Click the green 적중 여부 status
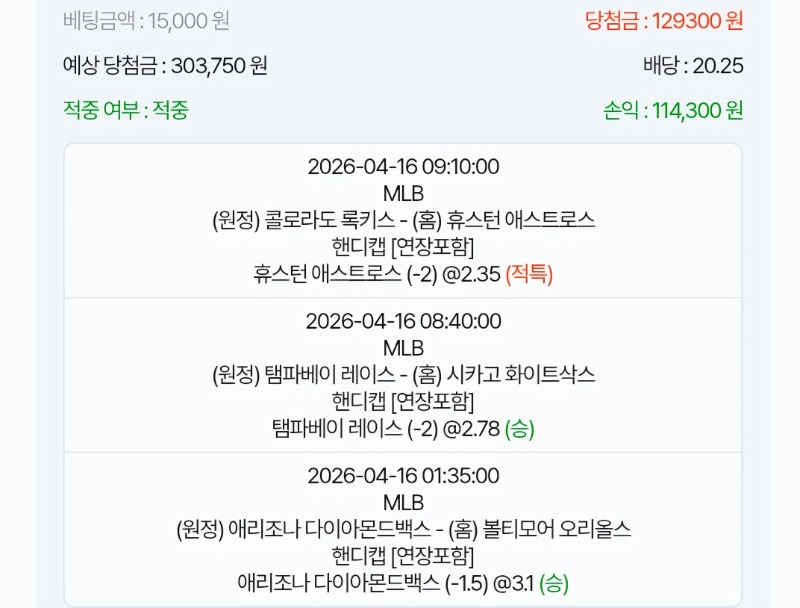The image size is (800, 608). [125, 110]
